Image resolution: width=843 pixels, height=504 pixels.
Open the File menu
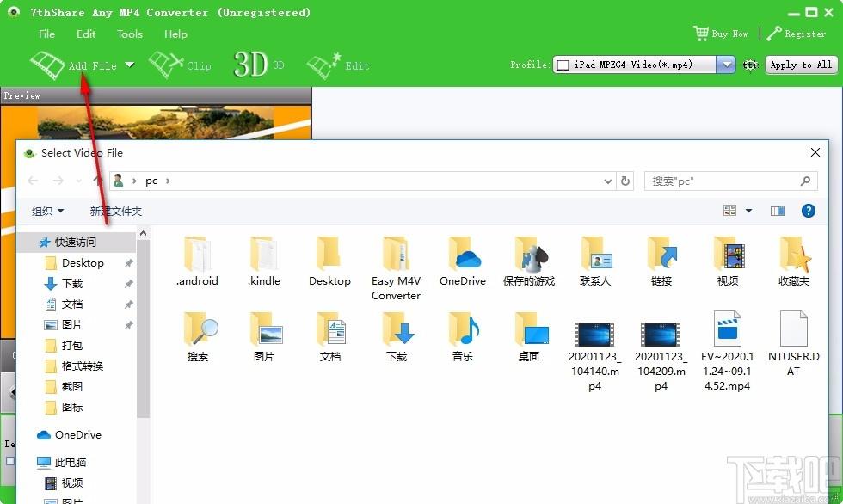coord(46,34)
